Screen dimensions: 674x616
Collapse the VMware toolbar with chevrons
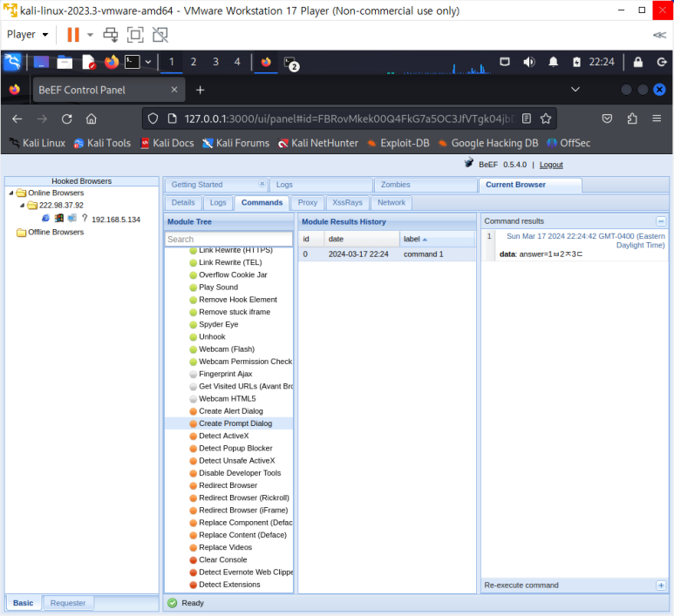[659, 35]
